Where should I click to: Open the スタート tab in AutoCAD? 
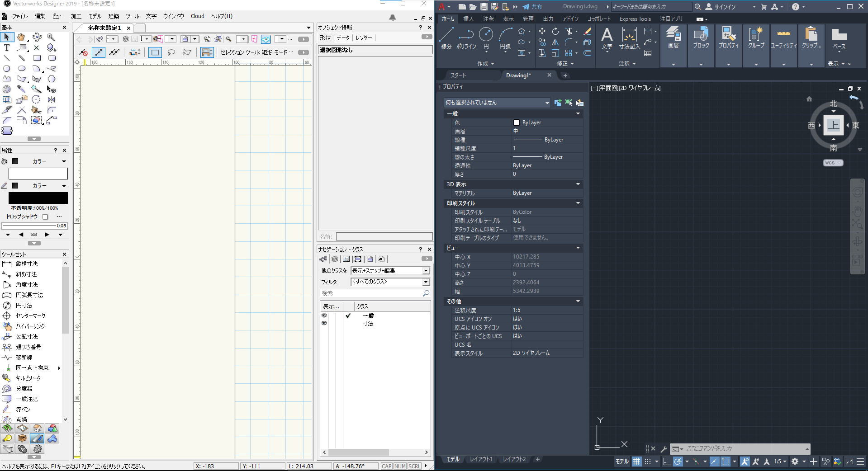[458, 75]
